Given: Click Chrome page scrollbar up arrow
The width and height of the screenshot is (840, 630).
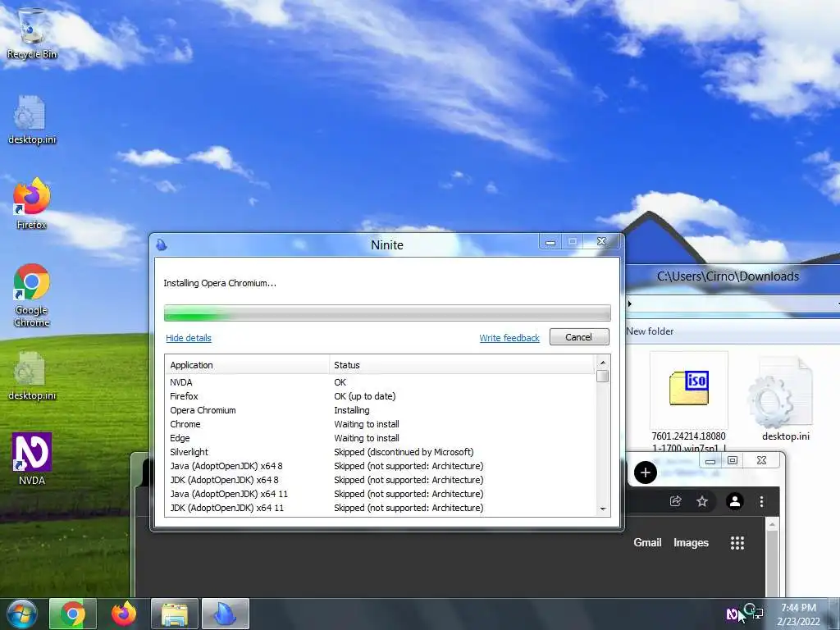Looking at the screenshot, I should click(772, 524).
